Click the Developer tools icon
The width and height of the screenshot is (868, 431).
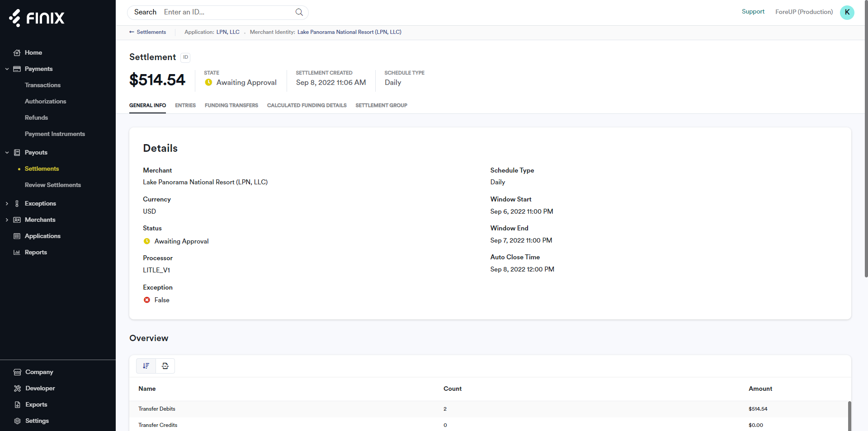click(x=18, y=389)
